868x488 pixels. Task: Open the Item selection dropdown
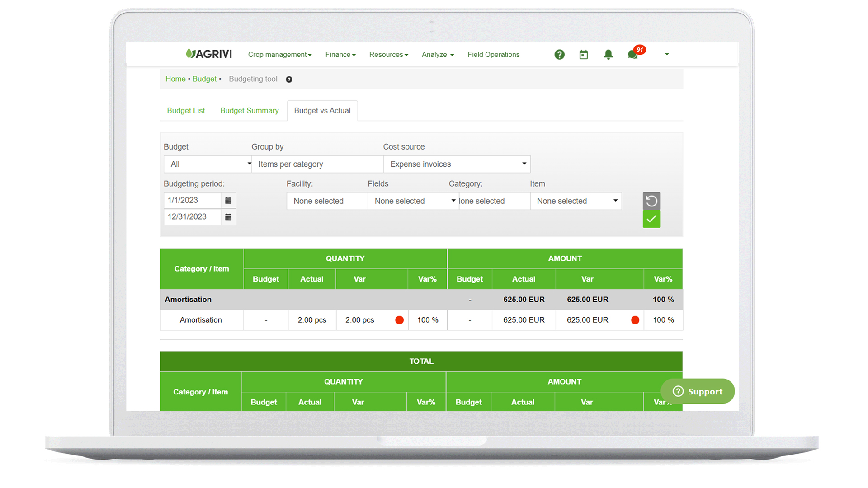click(576, 201)
